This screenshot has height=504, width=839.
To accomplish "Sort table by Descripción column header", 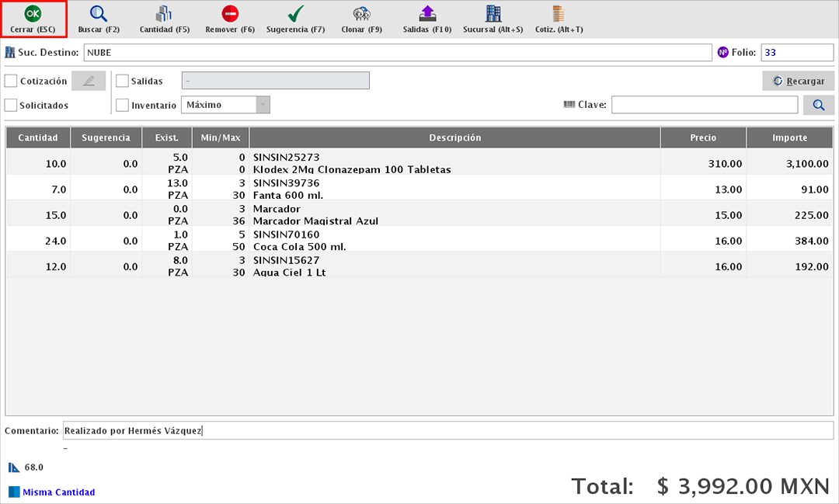I will click(454, 137).
